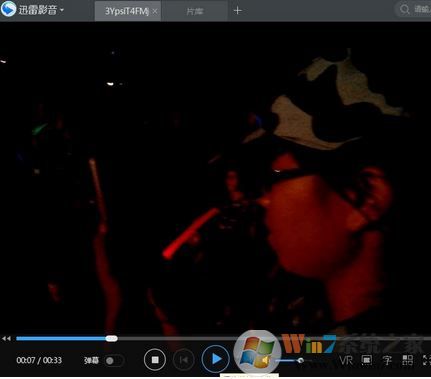Viewport: 431px width, 379px height.
Task: Open the grid-style toolbox icon
Action: [407, 360]
